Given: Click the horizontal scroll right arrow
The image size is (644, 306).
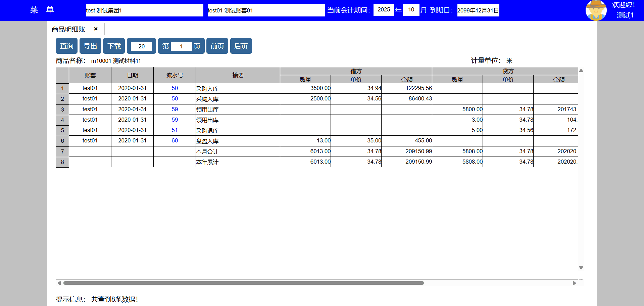Looking at the screenshot, I should [574, 283].
